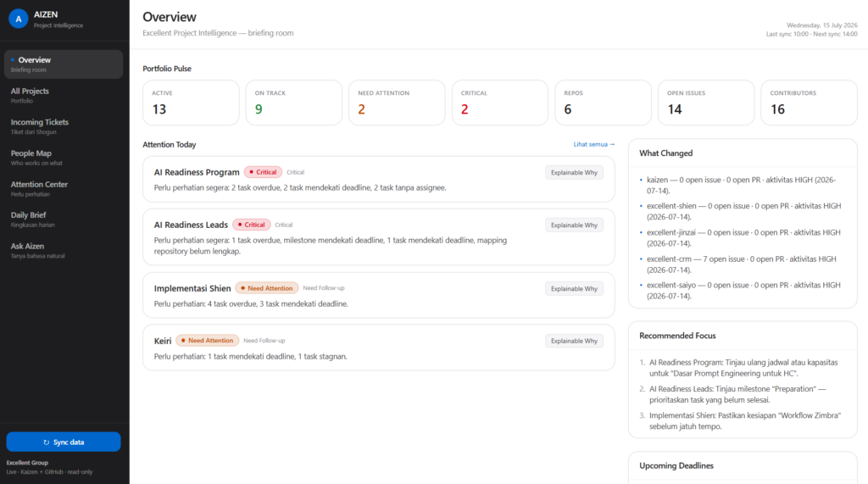Select the Active 13 stat card
This screenshot has height=484, width=868.
tap(191, 103)
